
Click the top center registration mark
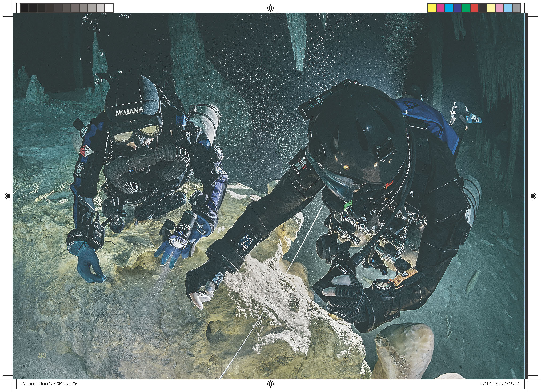click(x=270, y=8)
